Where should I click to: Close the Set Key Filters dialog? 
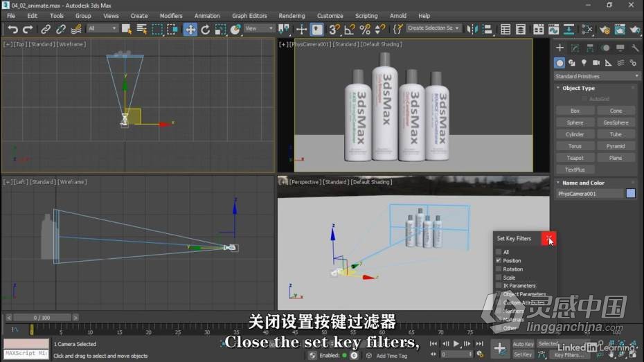pos(548,239)
